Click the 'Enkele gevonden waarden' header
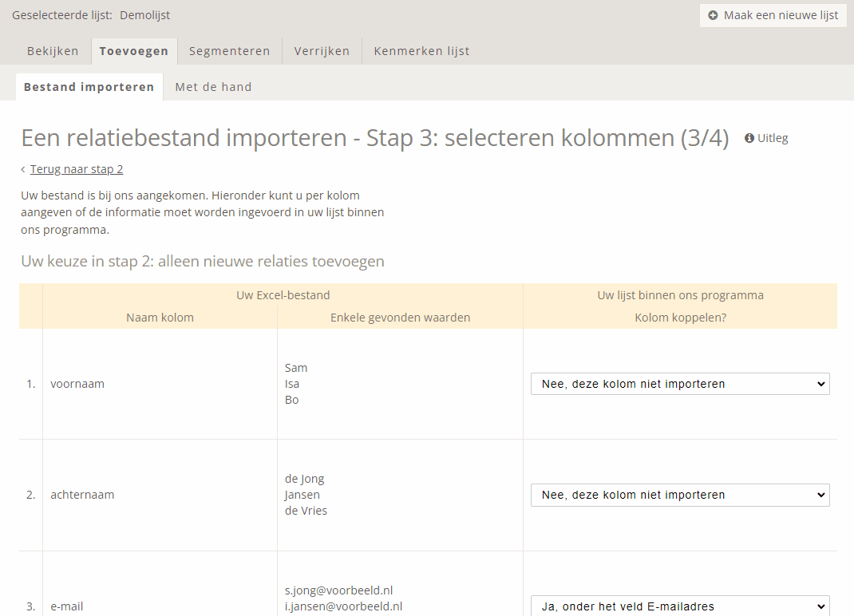854x616 pixels. [401, 318]
